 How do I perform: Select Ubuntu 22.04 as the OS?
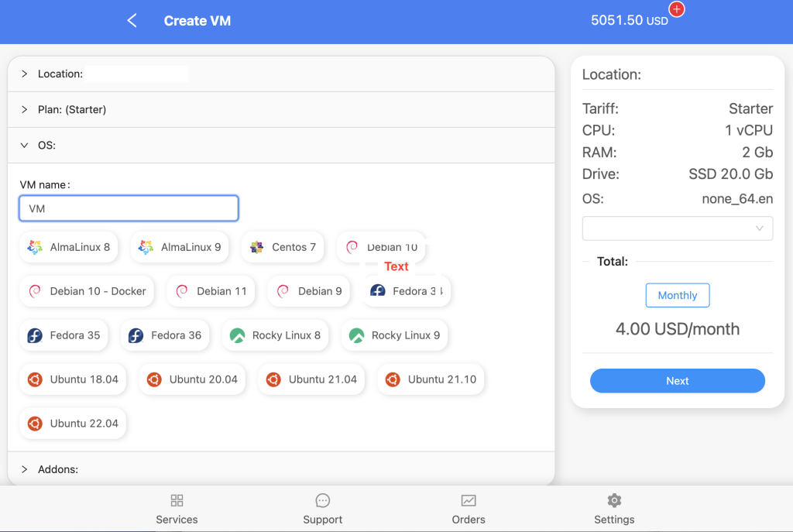pyautogui.click(x=73, y=424)
